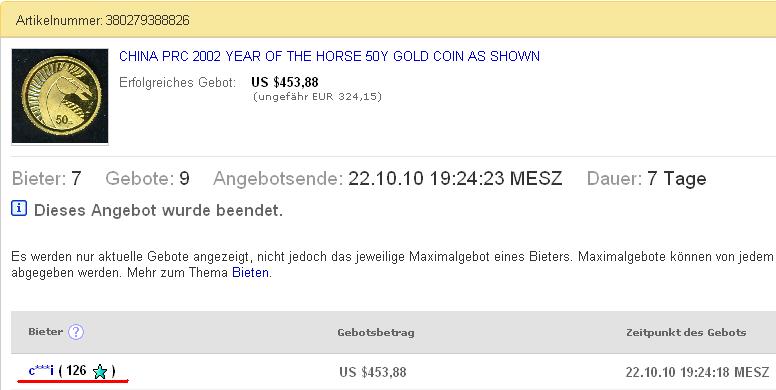Click the bid time 22.10.10 19:24:18 MESZ
The height and width of the screenshot is (390, 776).
click(697, 372)
